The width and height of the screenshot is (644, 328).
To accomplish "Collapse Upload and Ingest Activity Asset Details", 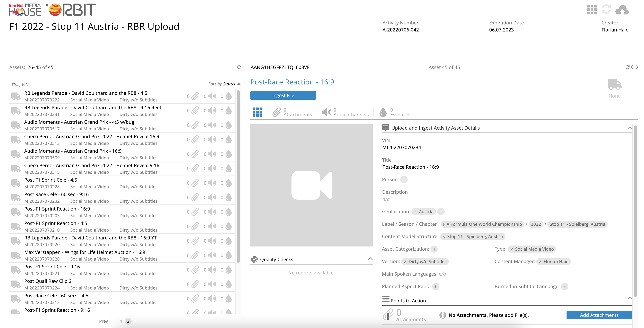I will (x=630, y=128).
